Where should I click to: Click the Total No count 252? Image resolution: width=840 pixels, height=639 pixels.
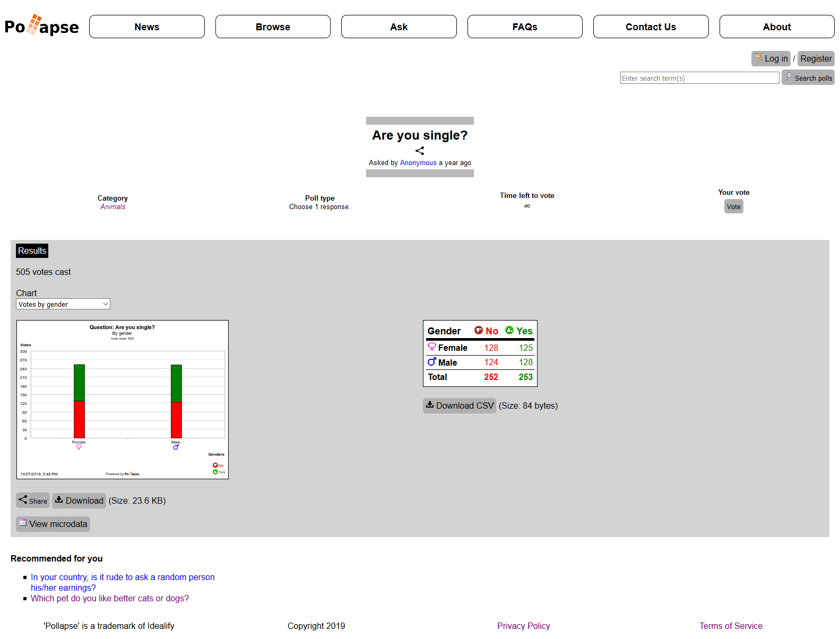(x=491, y=377)
